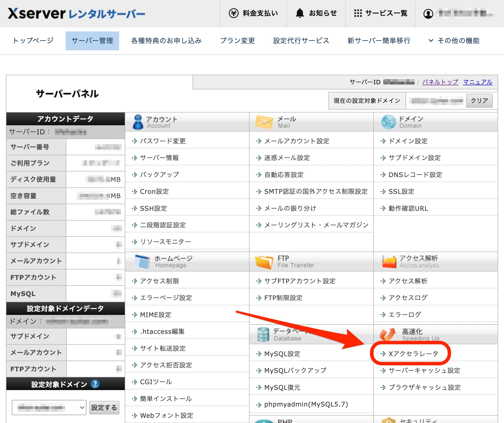Click the yen payment icon
Viewport: 504px width, 423px height.
coord(234,13)
